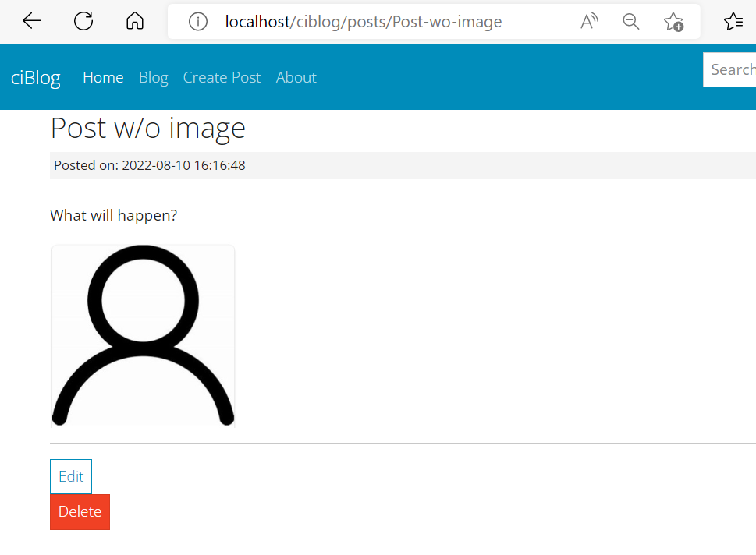This screenshot has height=555, width=756.
Task: Click the red Delete button
Action: 80,511
